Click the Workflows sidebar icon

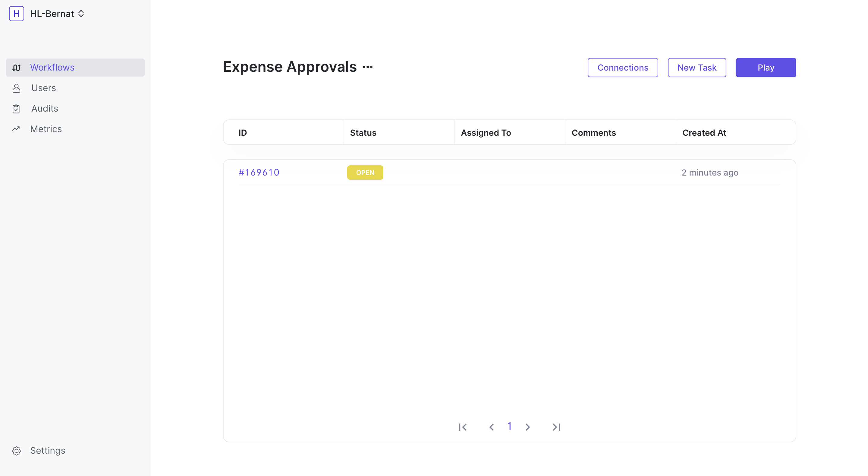17,68
